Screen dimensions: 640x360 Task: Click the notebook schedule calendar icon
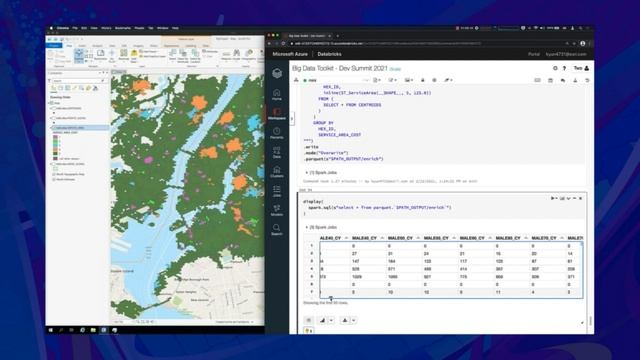coord(550,80)
